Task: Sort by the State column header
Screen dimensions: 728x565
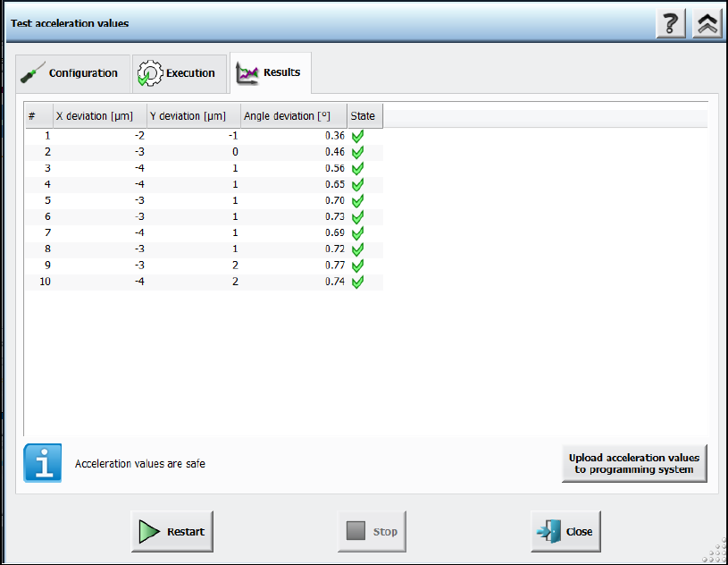Action: point(365,115)
